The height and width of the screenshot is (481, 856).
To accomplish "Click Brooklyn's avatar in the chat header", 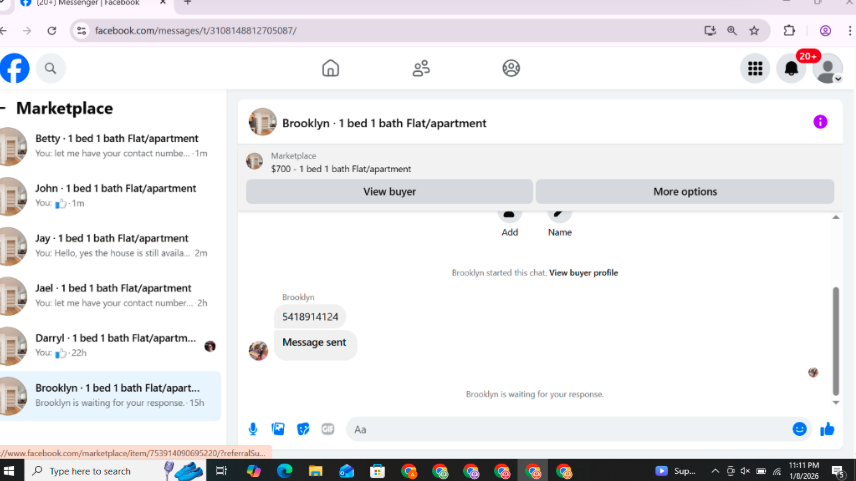I will click(262, 122).
